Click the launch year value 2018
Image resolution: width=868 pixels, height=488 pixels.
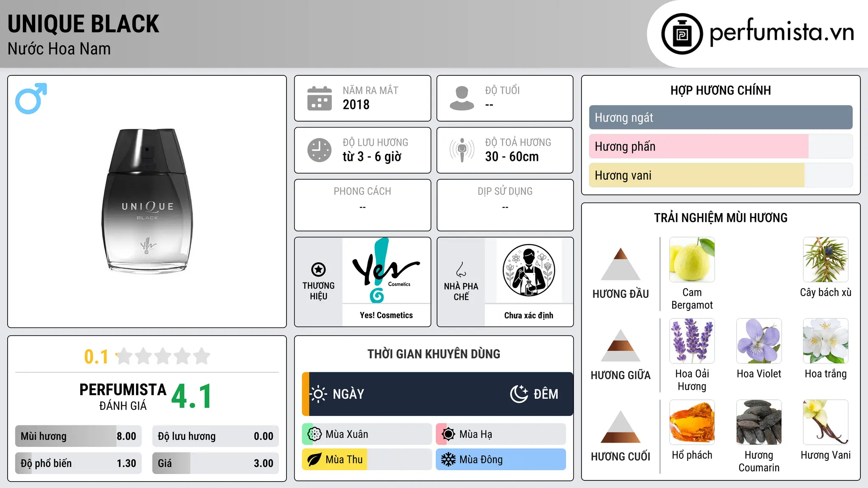pyautogui.click(x=356, y=105)
